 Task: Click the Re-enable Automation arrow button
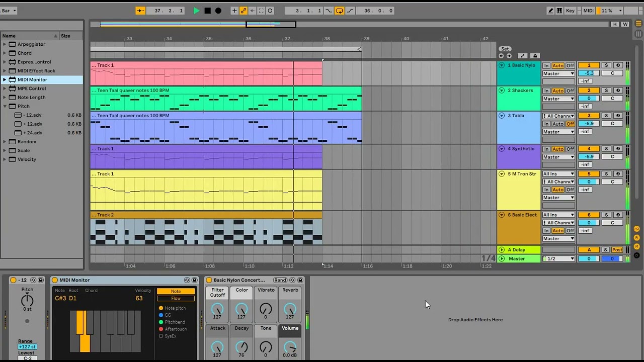(x=252, y=11)
